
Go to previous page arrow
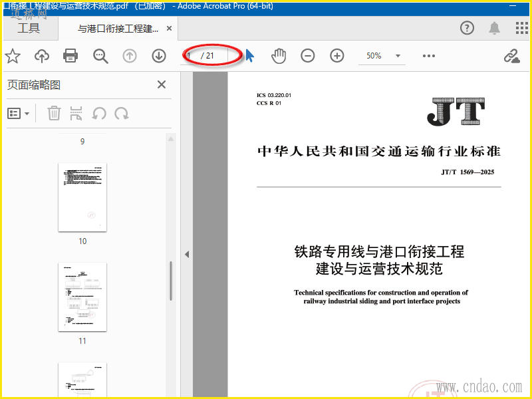point(130,56)
